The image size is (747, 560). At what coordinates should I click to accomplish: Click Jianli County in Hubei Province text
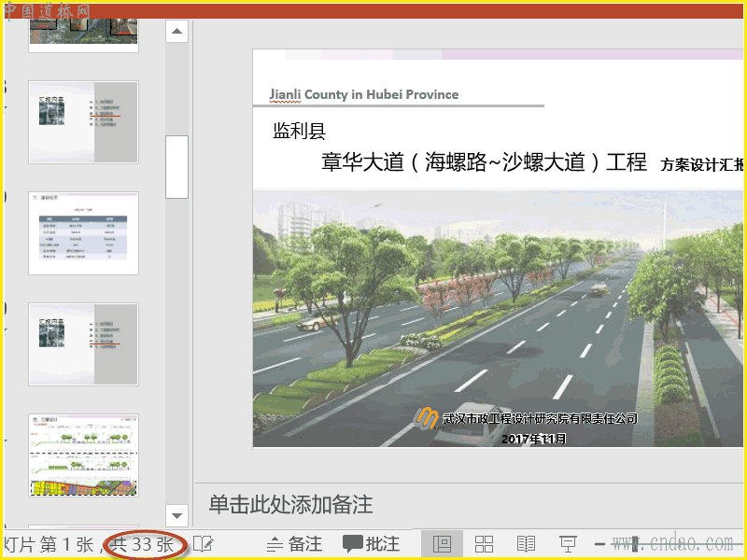click(x=364, y=94)
